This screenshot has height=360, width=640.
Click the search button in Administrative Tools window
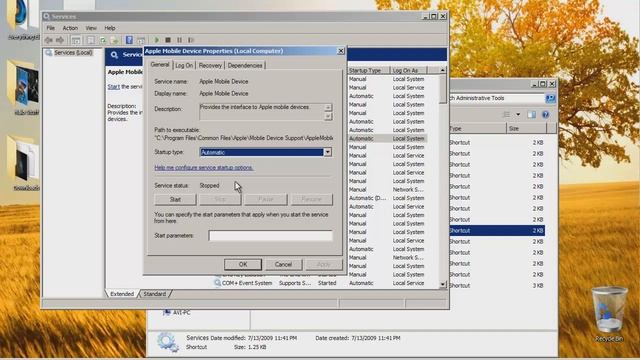coord(550,98)
